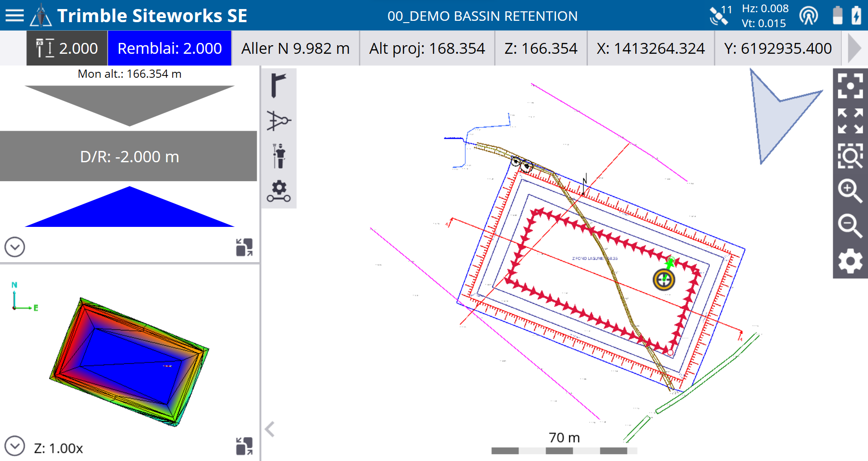Check the charging tablet battery icon
Viewport: 868px width, 461px height.
(x=856, y=15)
